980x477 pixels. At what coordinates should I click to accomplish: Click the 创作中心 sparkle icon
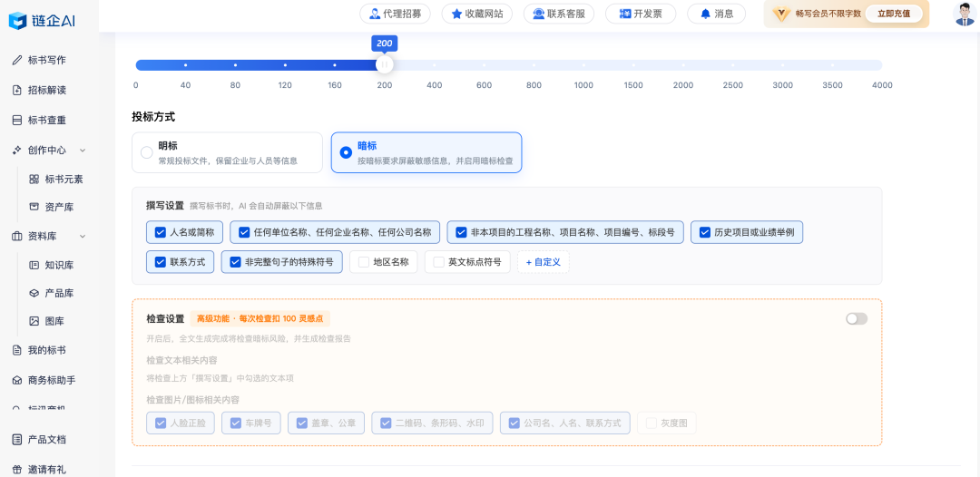[x=17, y=150]
